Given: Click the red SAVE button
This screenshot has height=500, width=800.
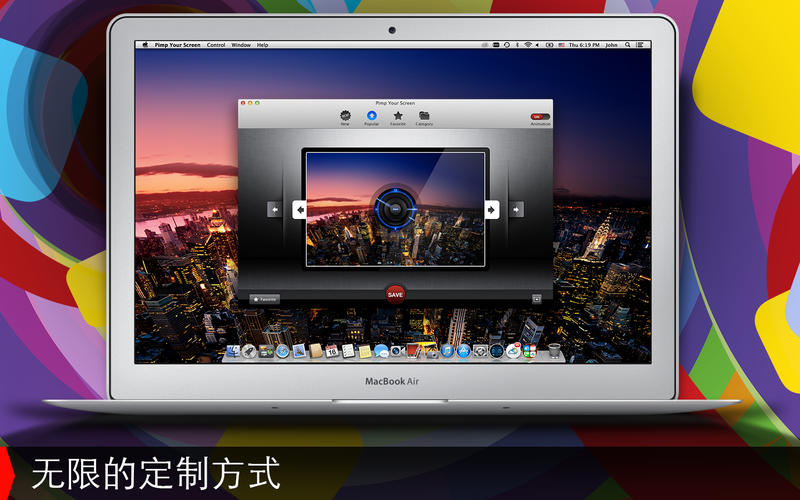Looking at the screenshot, I should coord(395,294).
